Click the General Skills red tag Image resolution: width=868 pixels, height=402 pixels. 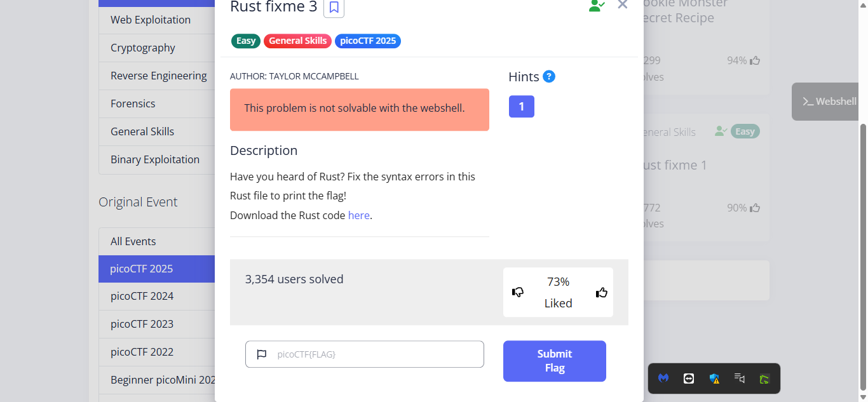(297, 41)
